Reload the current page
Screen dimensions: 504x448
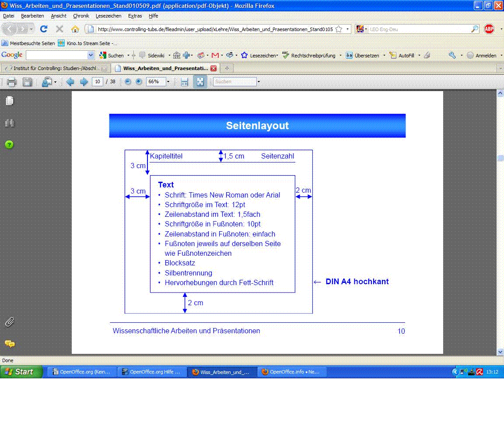pyautogui.click(x=43, y=29)
